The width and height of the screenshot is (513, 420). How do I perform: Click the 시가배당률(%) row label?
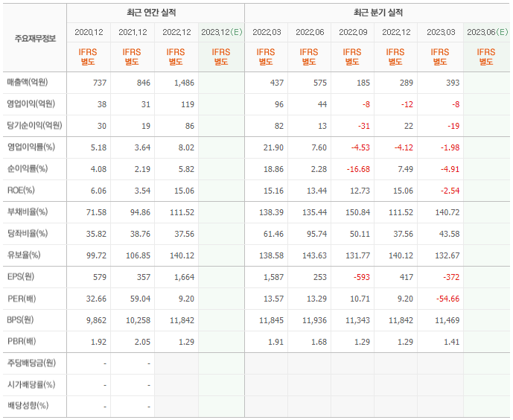coord(31,384)
